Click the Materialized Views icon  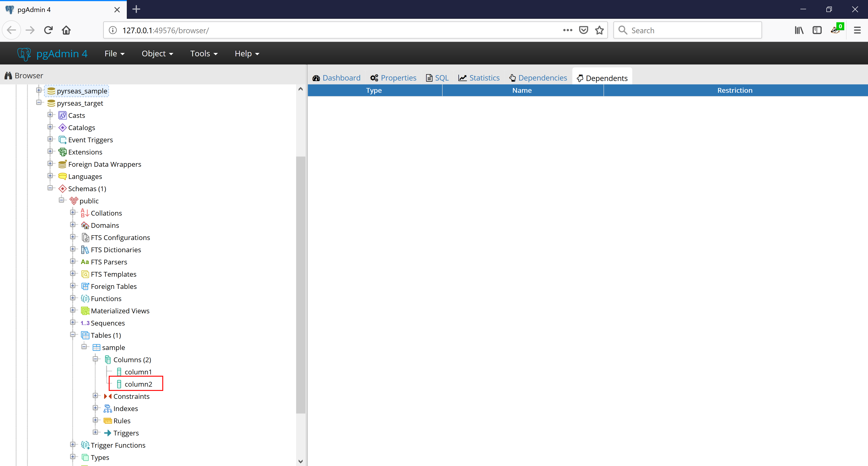tap(85, 311)
